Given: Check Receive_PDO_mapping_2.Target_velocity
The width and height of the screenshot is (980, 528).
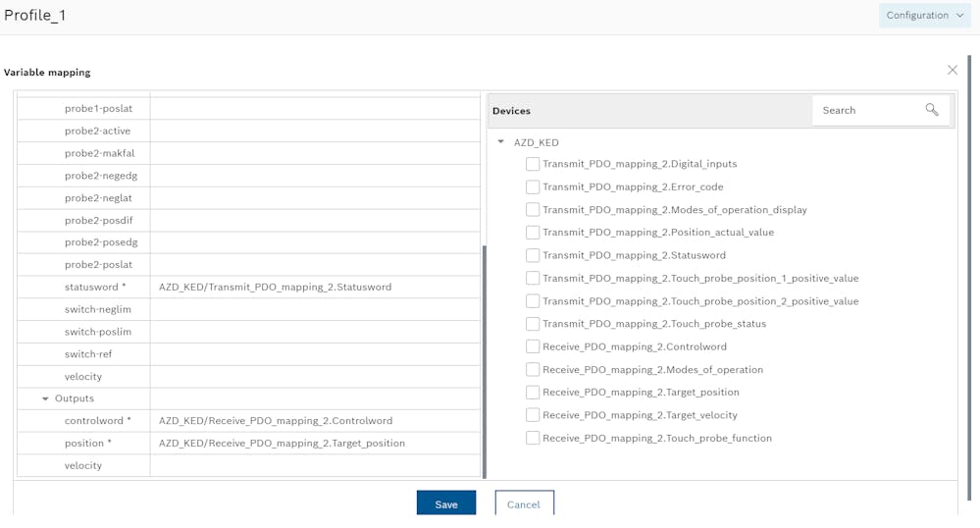Looking at the screenshot, I should pos(533,415).
